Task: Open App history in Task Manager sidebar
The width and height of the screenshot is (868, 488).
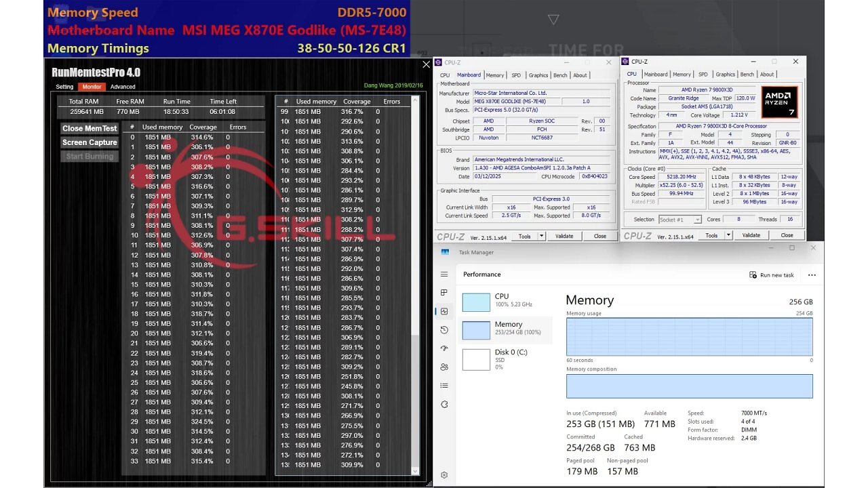Action: (x=444, y=330)
